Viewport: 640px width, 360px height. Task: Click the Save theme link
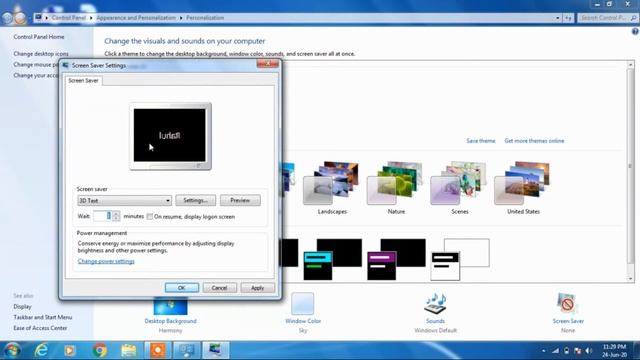pos(480,141)
